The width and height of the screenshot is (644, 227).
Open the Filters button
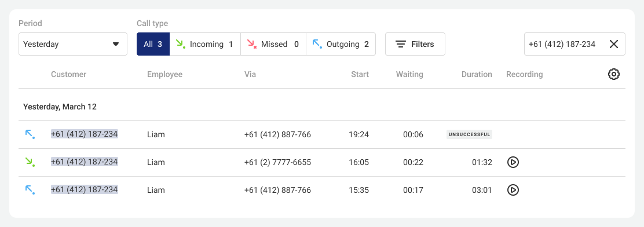point(415,44)
